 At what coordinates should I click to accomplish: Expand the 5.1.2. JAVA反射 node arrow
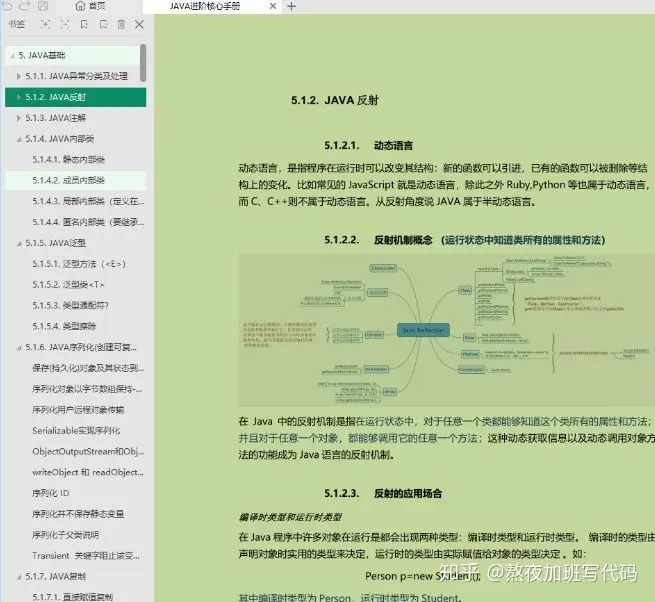tap(19, 97)
